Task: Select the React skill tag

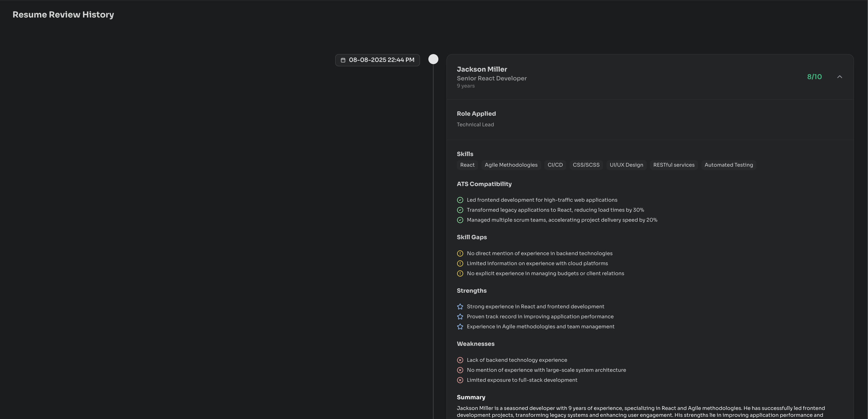Action: (467, 165)
